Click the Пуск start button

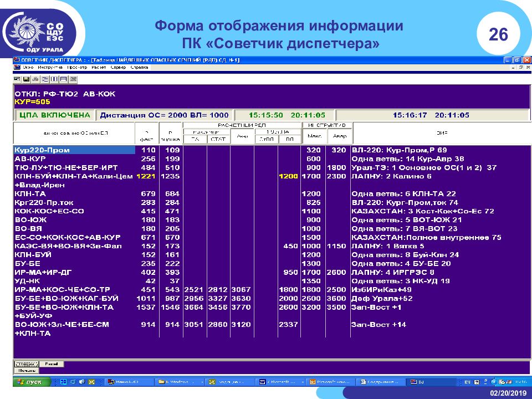[32, 382]
